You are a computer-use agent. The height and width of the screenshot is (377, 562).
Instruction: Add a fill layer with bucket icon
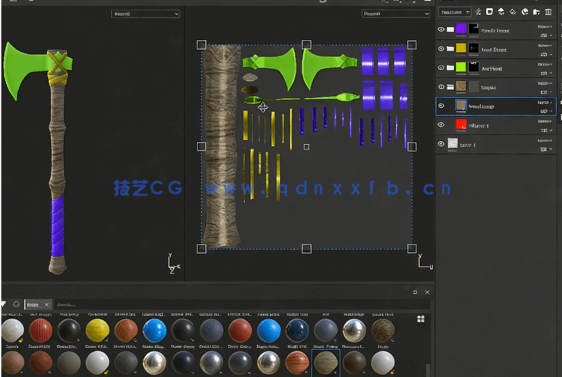click(513, 12)
